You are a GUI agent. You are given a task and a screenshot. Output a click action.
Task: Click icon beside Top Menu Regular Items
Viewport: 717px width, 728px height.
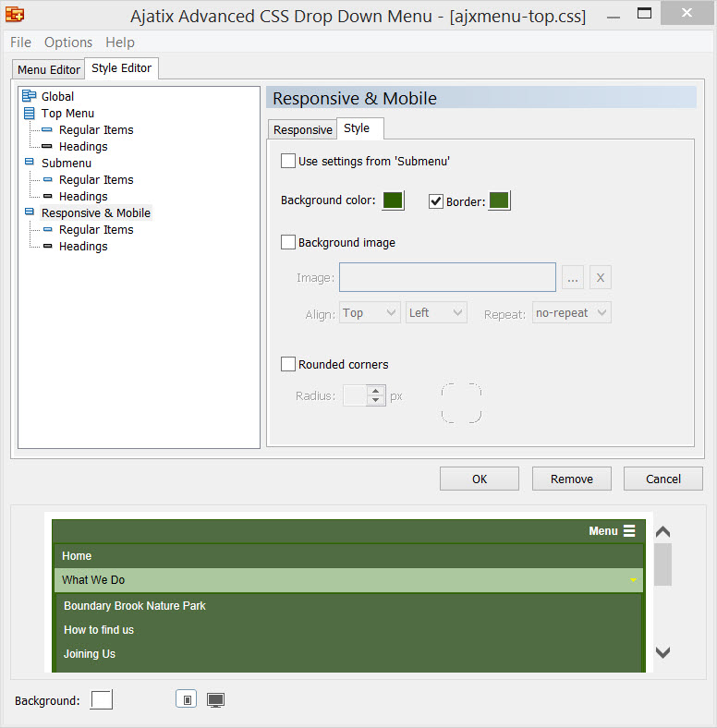pyautogui.click(x=47, y=129)
